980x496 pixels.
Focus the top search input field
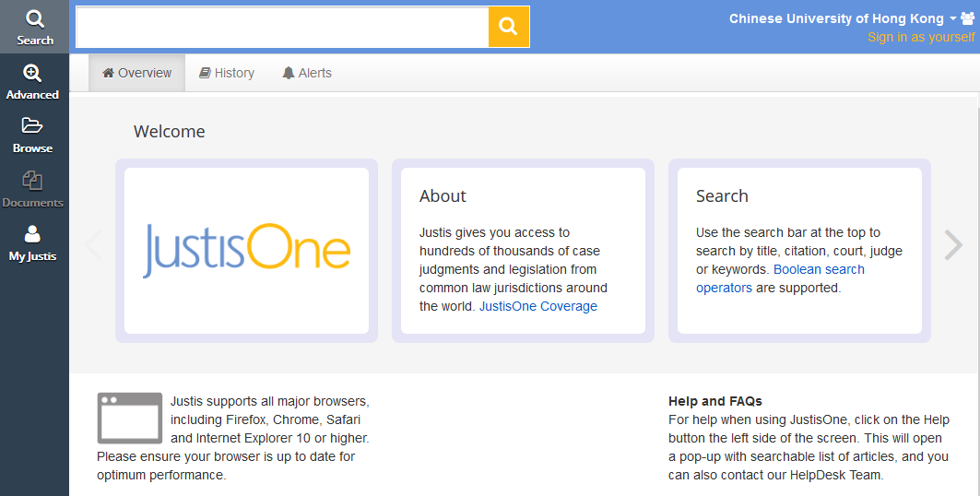(282, 27)
